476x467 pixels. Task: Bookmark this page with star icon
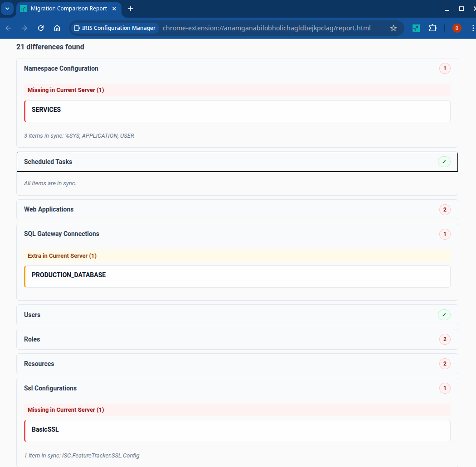pos(393,28)
